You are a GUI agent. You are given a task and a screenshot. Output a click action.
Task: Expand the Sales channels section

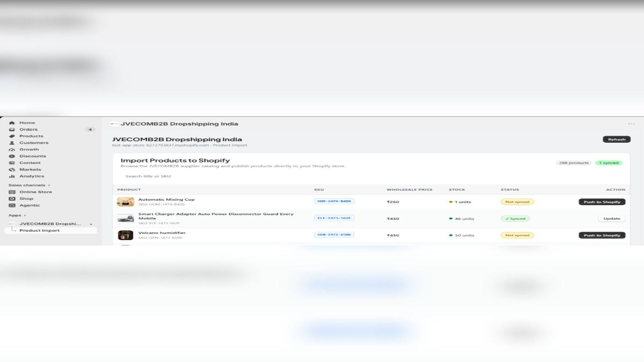(29, 185)
